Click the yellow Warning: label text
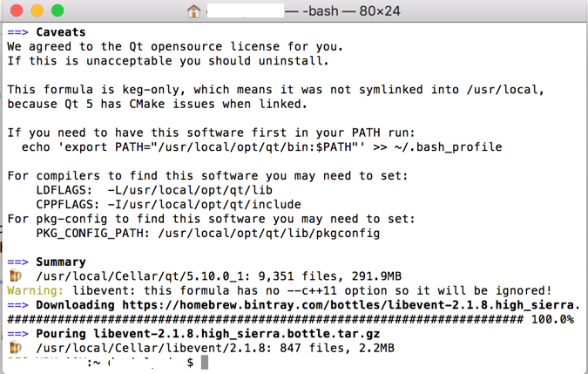This screenshot has height=374, width=588. (35, 290)
